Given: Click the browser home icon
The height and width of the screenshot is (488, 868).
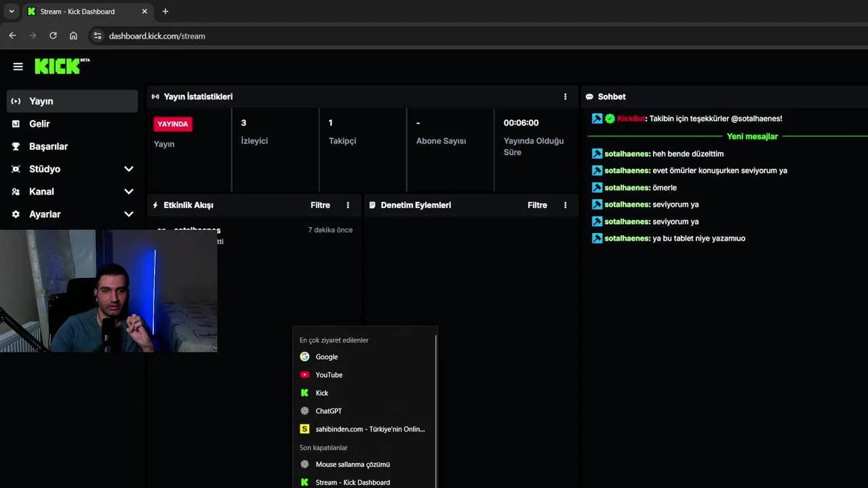Looking at the screenshot, I should (73, 36).
